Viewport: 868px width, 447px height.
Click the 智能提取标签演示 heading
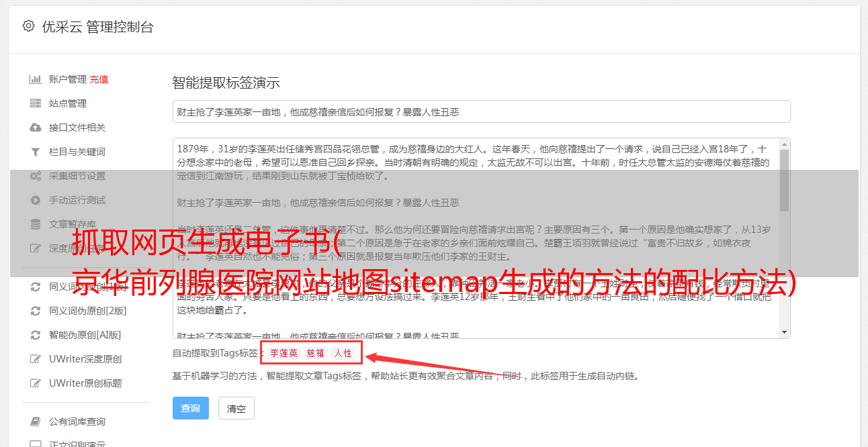coord(226,83)
